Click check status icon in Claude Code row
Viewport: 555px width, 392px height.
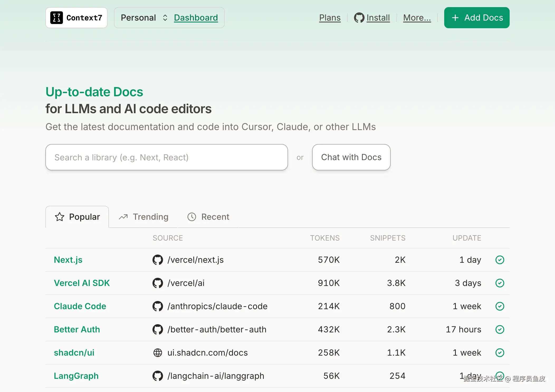point(500,306)
